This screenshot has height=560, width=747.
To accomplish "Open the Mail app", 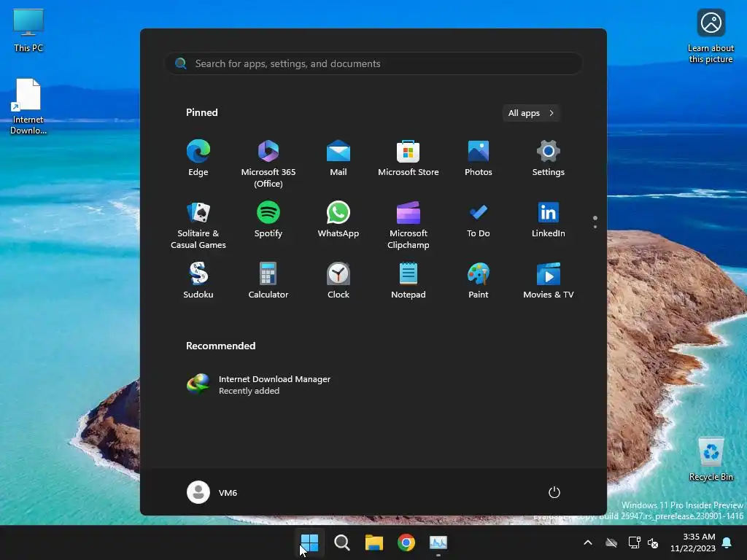I will tap(338, 158).
